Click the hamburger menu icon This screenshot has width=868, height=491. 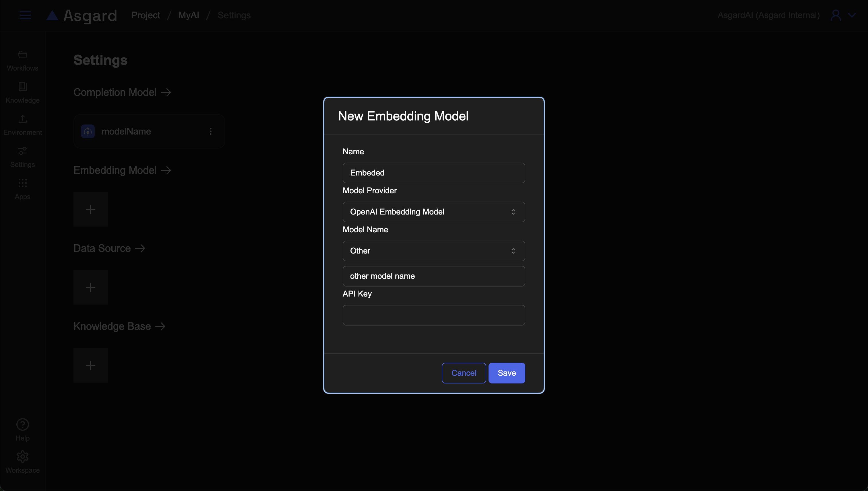pyautogui.click(x=25, y=15)
